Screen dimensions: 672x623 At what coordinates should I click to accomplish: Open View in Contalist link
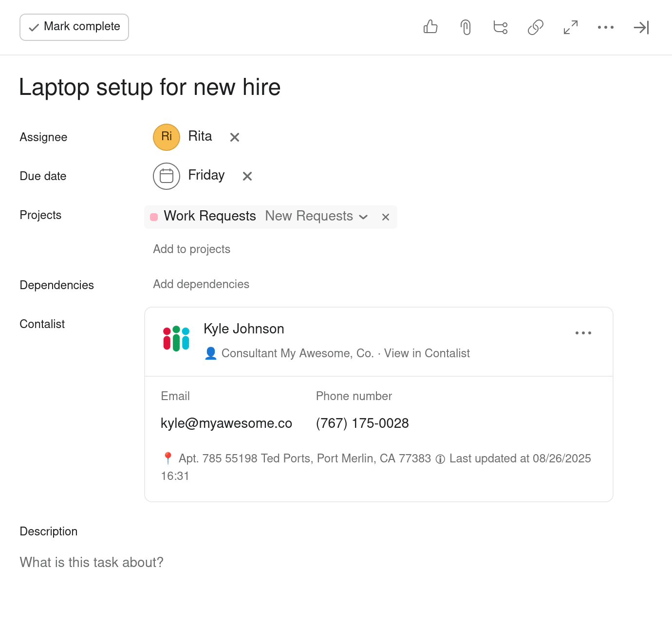tap(427, 353)
